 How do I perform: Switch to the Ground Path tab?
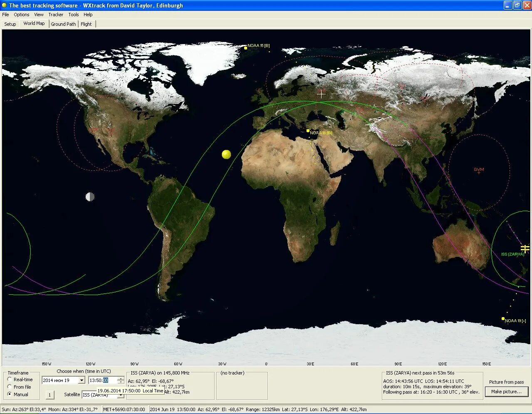63,24
